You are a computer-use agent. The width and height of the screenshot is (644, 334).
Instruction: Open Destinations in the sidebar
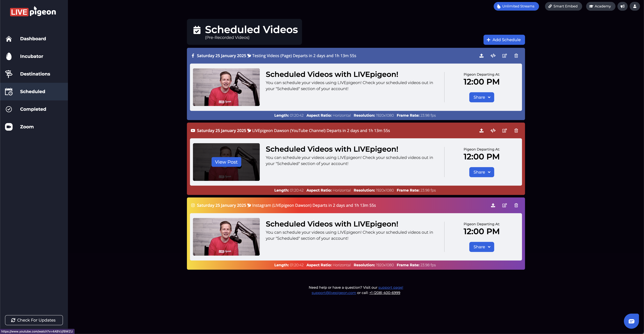tap(35, 74)
